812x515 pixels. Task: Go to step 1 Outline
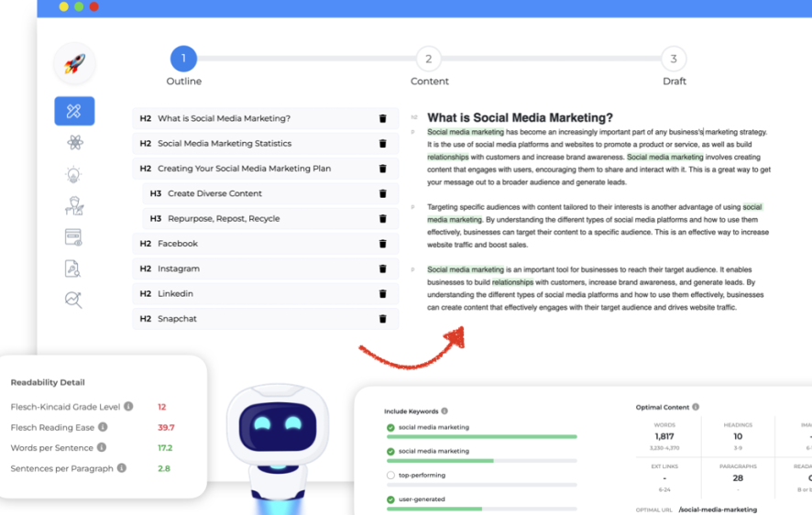pyautogui.click(x=183, y=59)
